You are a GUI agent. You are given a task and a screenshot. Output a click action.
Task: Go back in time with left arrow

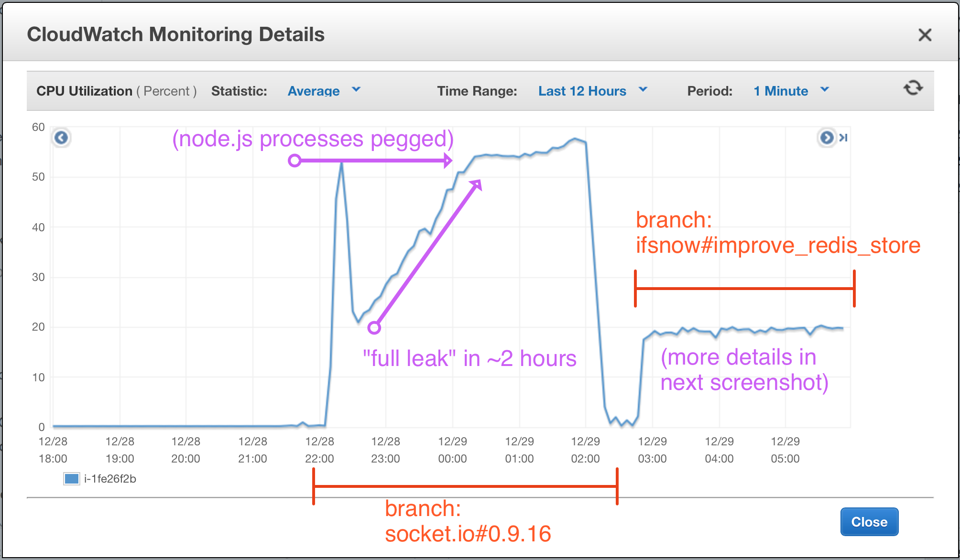(x=61, y=138)
